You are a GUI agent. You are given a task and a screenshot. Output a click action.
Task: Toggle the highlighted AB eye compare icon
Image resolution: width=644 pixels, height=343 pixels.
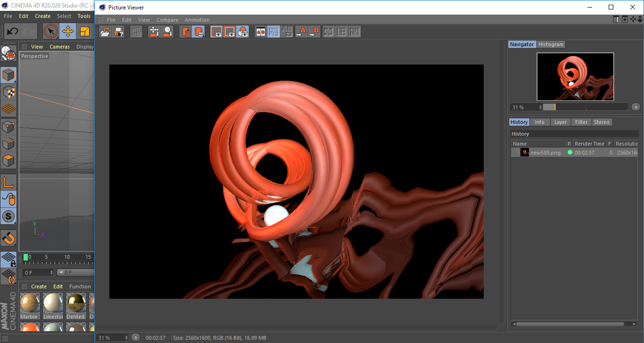(x=273, y=32)
